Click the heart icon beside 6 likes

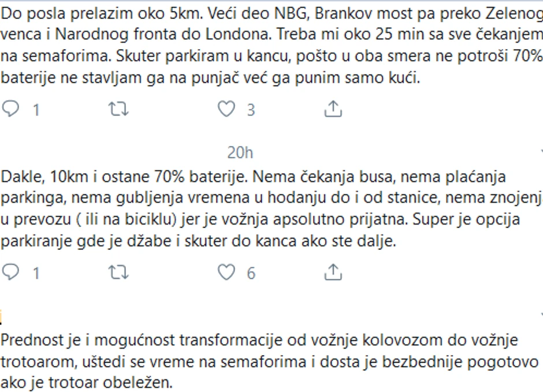(x=226, y=272)
